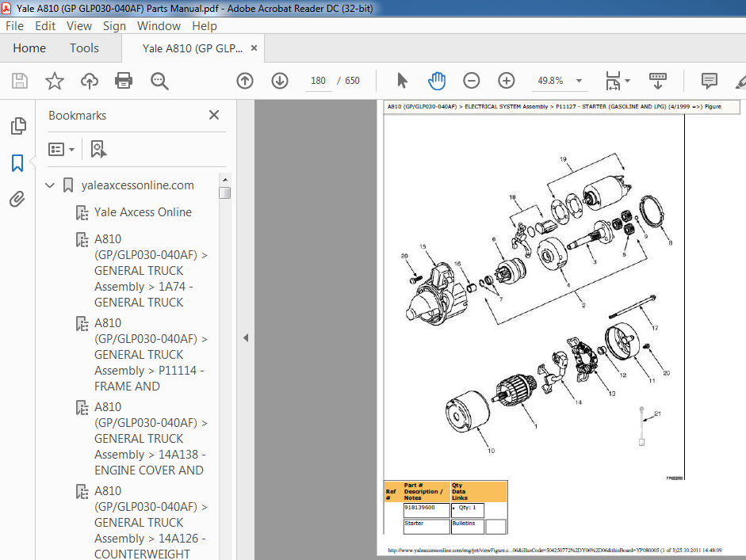Zoom out with minus icon

coord(472,81)
